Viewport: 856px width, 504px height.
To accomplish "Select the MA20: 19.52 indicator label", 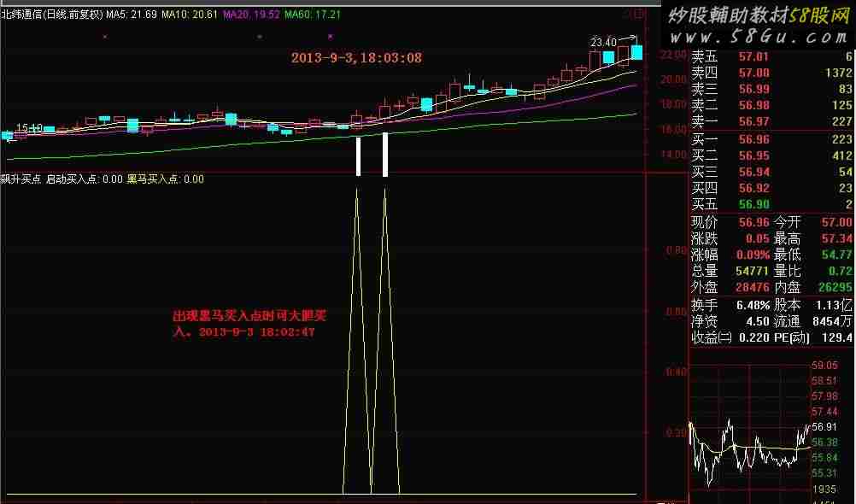I will coord(252,15).
